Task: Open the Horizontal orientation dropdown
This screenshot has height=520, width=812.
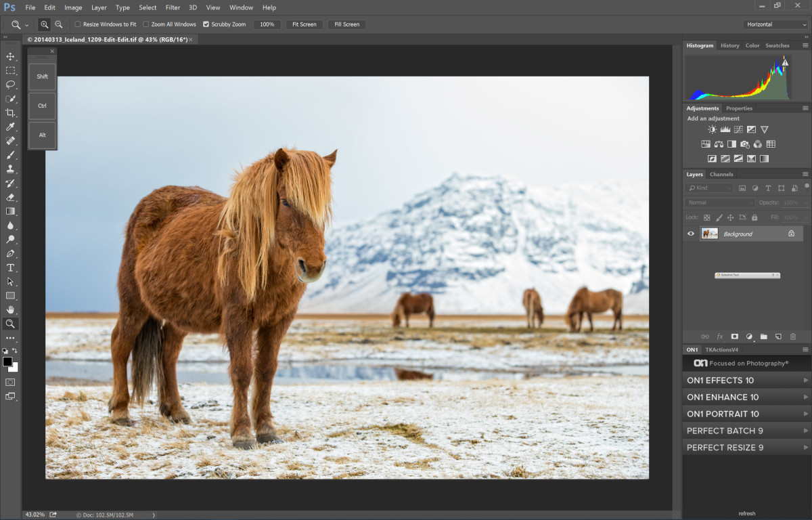Action: coord(775,23)
